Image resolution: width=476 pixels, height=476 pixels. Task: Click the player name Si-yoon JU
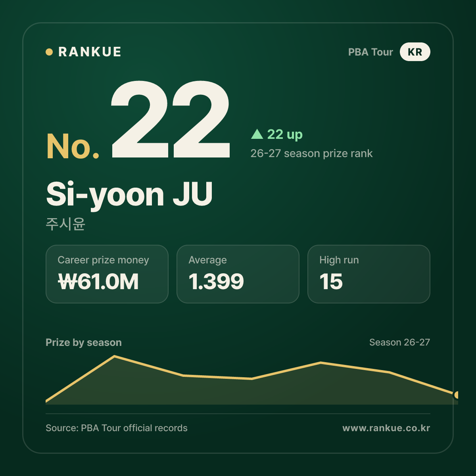[x=129, y=194]
